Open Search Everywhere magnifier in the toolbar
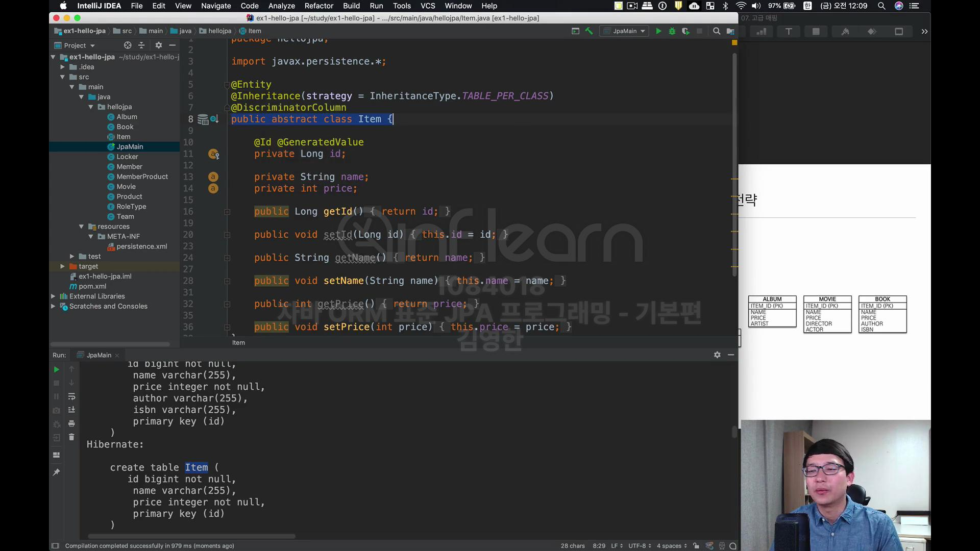 (717, 31)
